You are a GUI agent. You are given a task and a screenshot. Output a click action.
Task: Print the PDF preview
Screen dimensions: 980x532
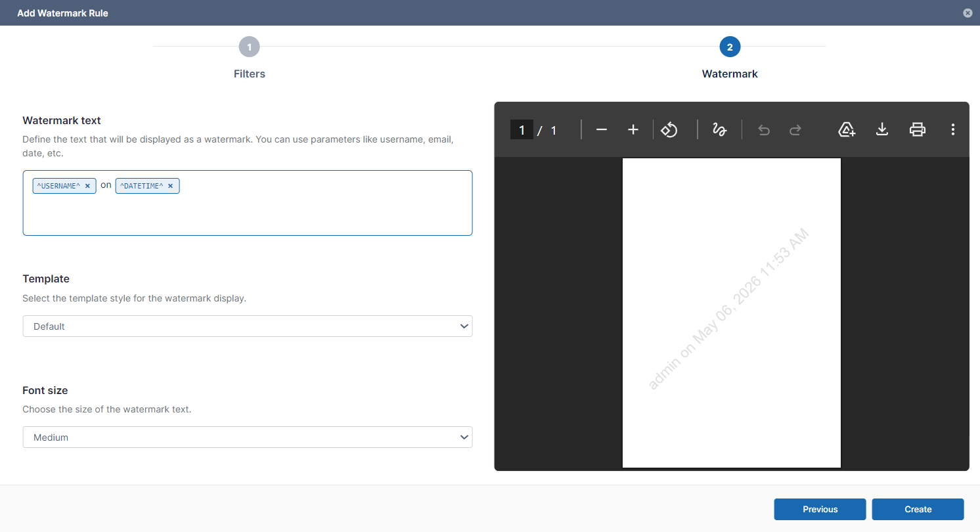918,130
